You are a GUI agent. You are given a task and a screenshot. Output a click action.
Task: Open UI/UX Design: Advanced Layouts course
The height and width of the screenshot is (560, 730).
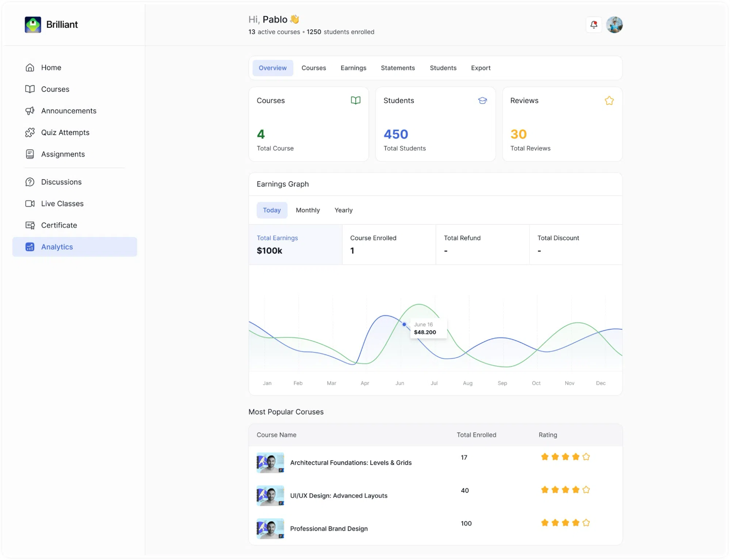339,495
